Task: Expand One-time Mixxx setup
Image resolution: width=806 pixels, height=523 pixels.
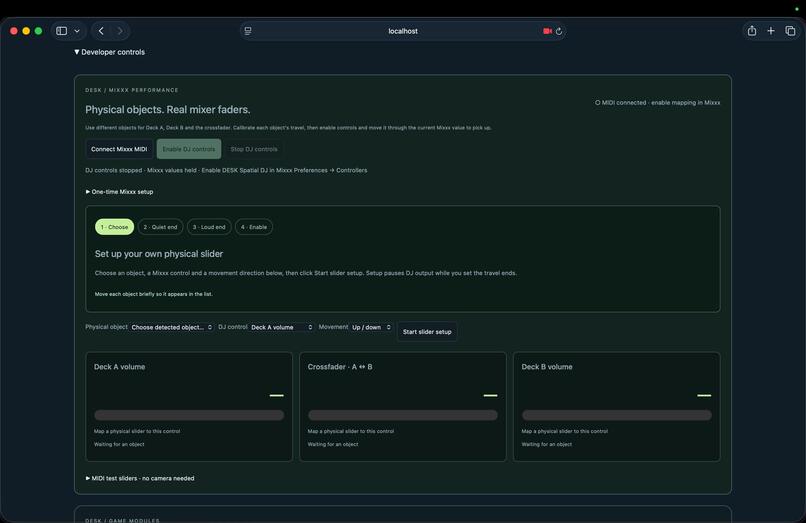Action: point(119,192)
